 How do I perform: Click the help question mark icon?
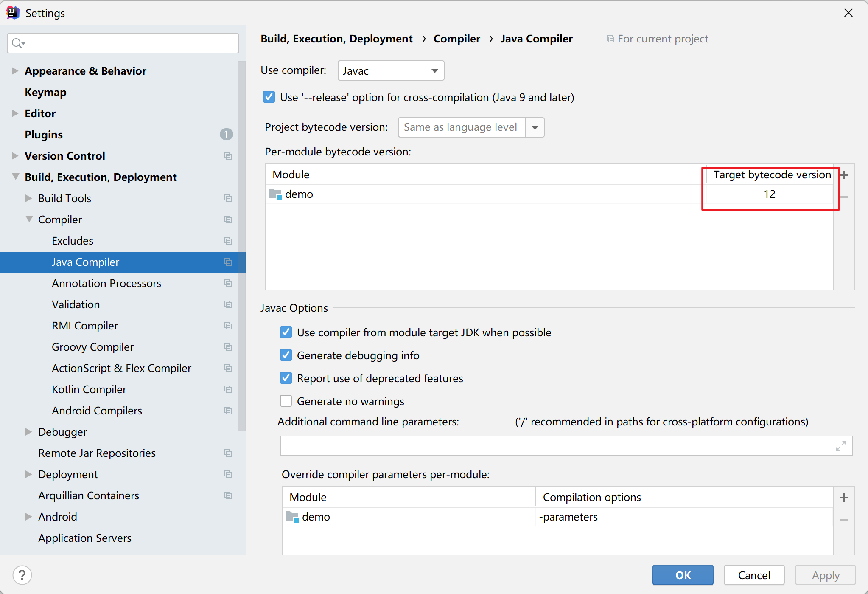(x=22, y=575)
